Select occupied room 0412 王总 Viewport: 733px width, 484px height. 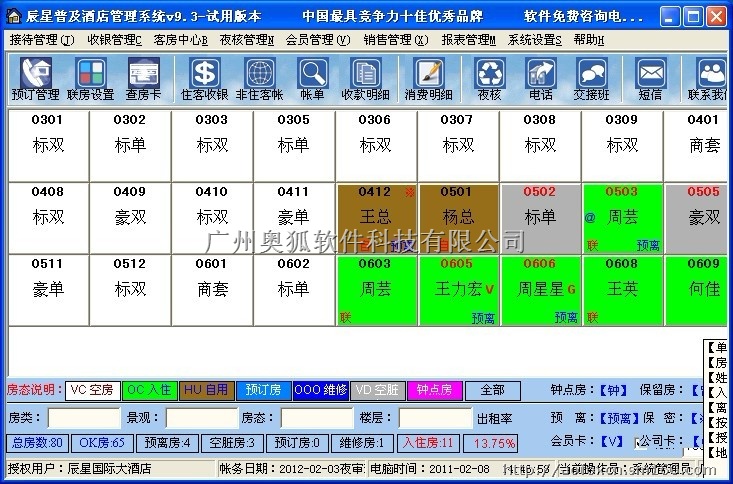coord(376,217)
